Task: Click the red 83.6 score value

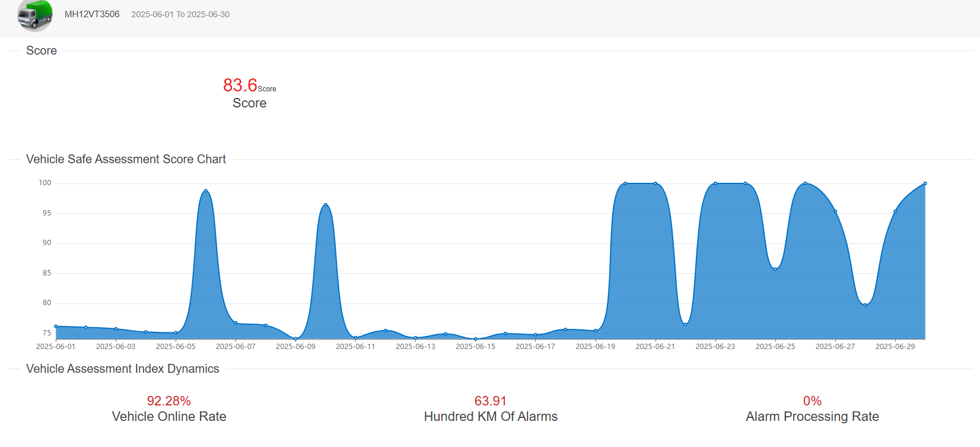Action: [x=240, y=85]
